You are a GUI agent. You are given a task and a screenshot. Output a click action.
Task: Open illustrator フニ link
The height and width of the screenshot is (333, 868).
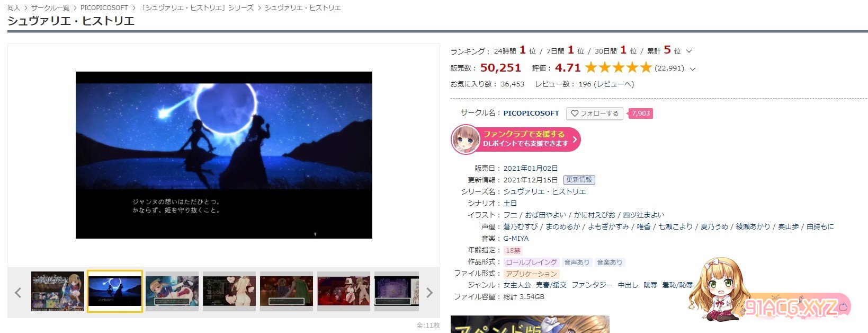point(510,215)
